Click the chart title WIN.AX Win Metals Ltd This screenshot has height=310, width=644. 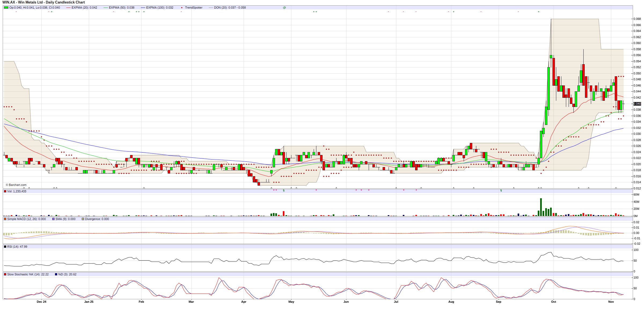pos(44,2)
